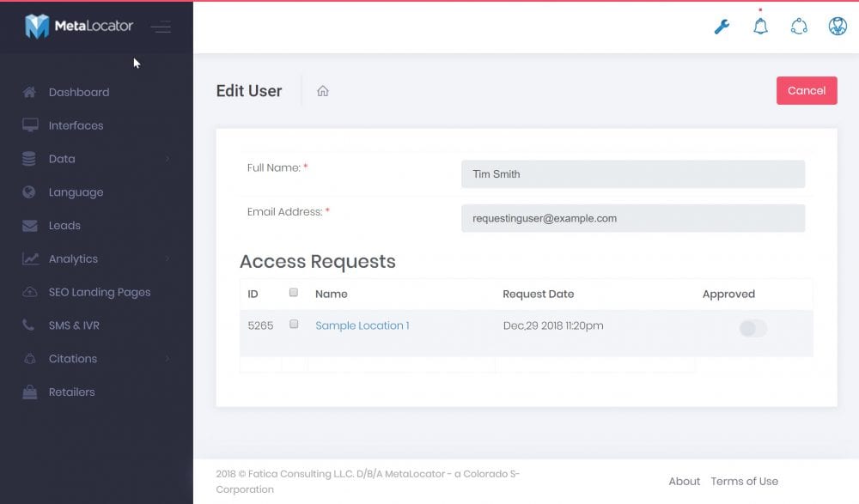Image resolution: width=859 pixels, height=504 pixels.
Task: Open the Terms of Use link
Action: tap(744, 481)
